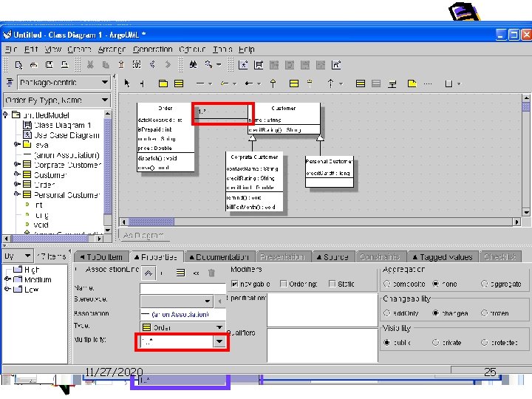Expand the Personal Customer tree node
This screenshot has width=532, height=399.
click(16, 194)
